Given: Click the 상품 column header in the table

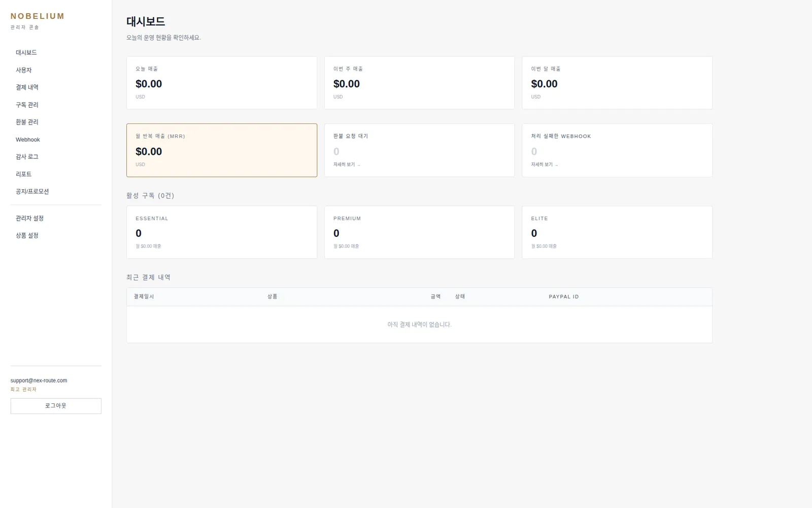Looking at the screenshot, I should pos(273,297).
